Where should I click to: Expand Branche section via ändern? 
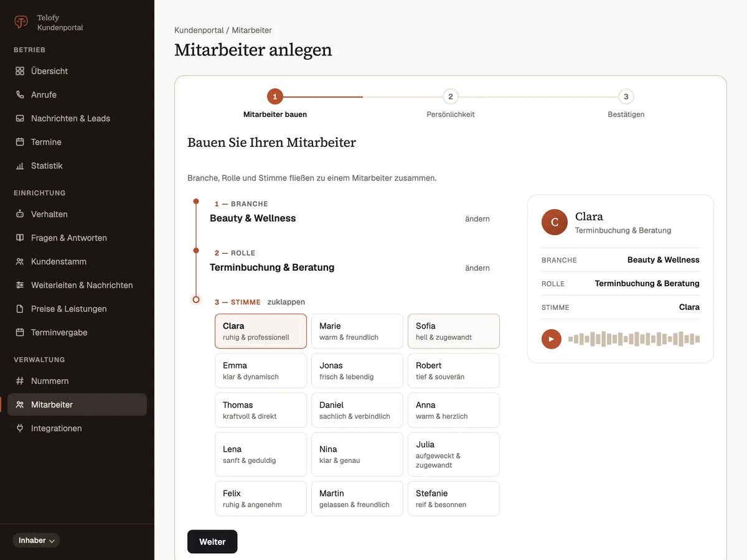click(477, 219)
